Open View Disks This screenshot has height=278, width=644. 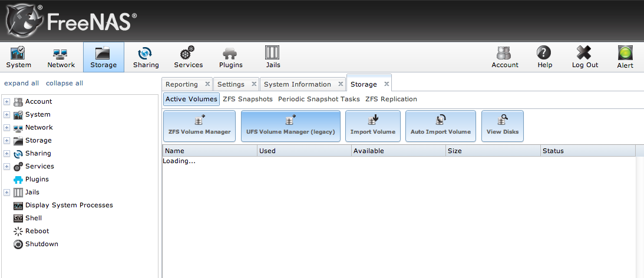503,126
